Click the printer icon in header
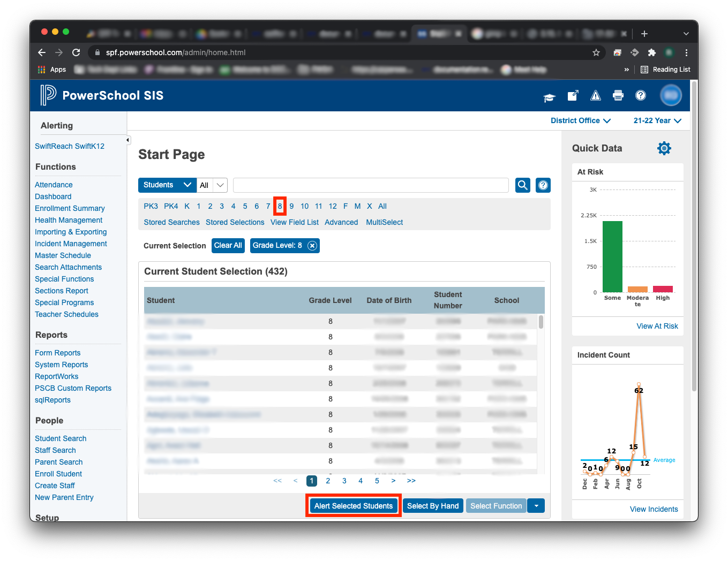 click(x=618, y=95)
